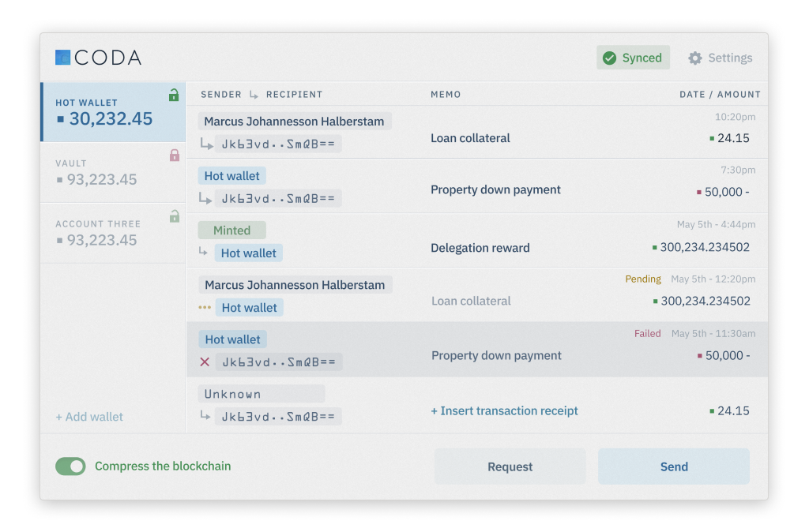Click the padlock icon on Account Three

[x=175, y=216]
